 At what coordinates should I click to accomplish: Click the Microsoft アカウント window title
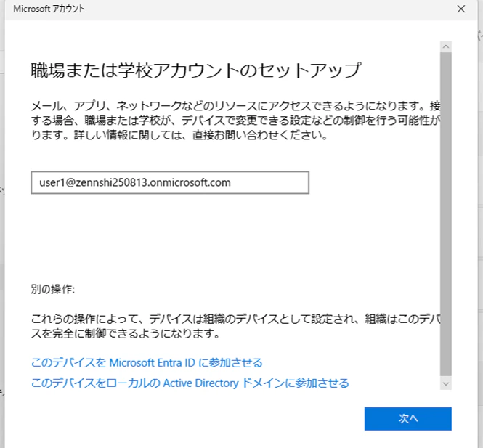[x=49, y=9]
